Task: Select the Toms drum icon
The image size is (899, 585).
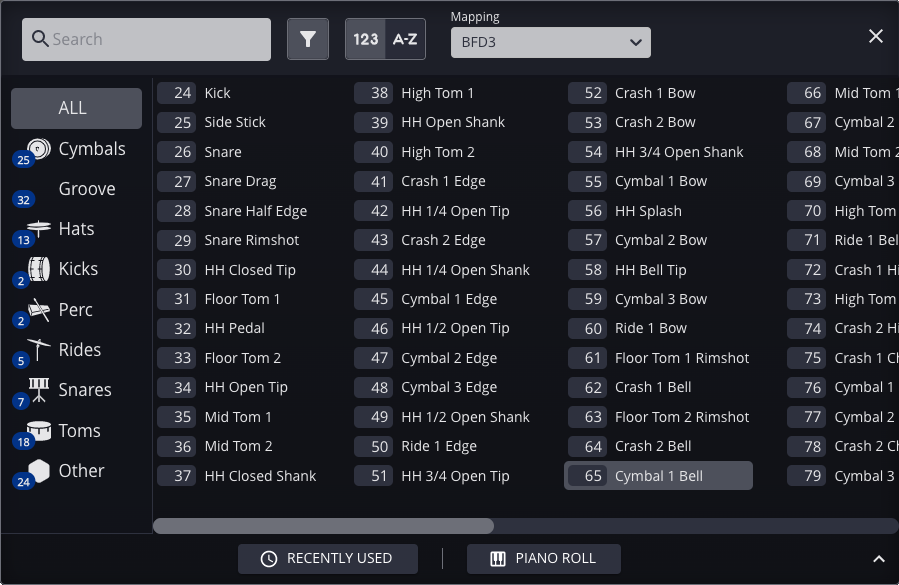Action: [39, 431]
